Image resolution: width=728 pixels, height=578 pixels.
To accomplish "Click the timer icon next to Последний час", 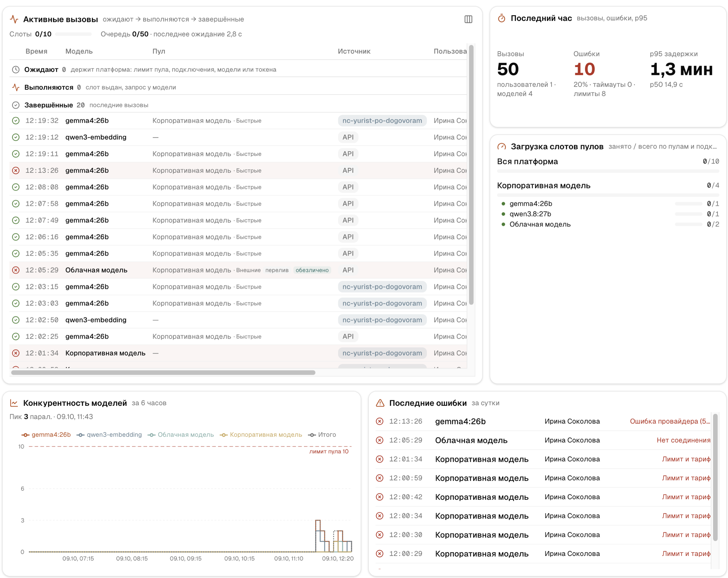I will tap(501, 18).
